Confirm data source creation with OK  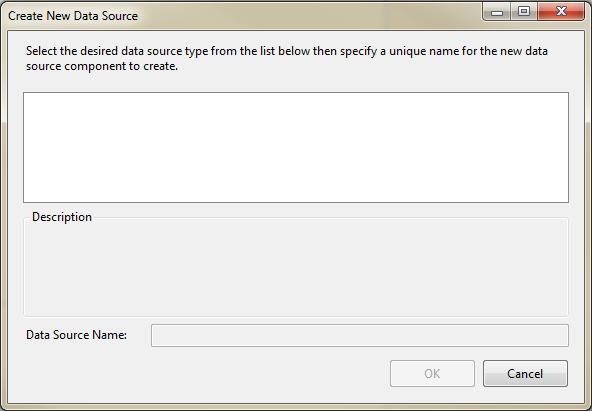click(x=432, y=373)
